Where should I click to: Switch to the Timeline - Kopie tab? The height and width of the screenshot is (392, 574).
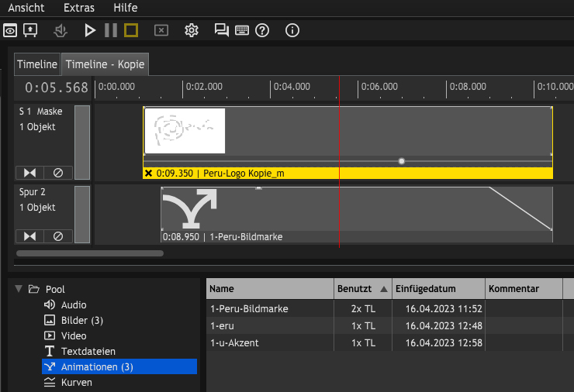point(105,64)
